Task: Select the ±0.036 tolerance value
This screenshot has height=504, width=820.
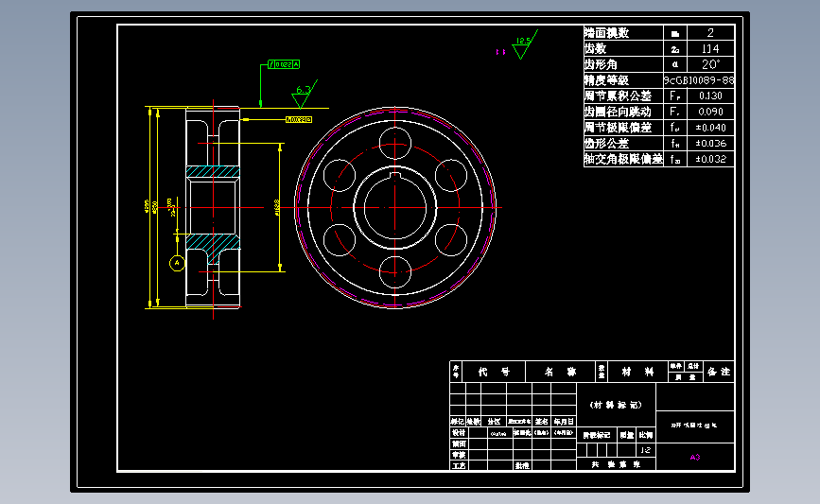Action: (710, 143)
